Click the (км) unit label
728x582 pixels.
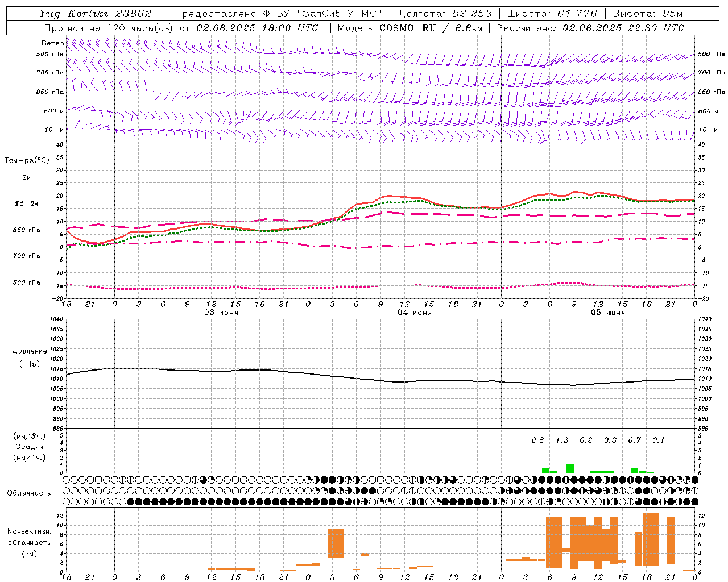(x=29, y=554)
